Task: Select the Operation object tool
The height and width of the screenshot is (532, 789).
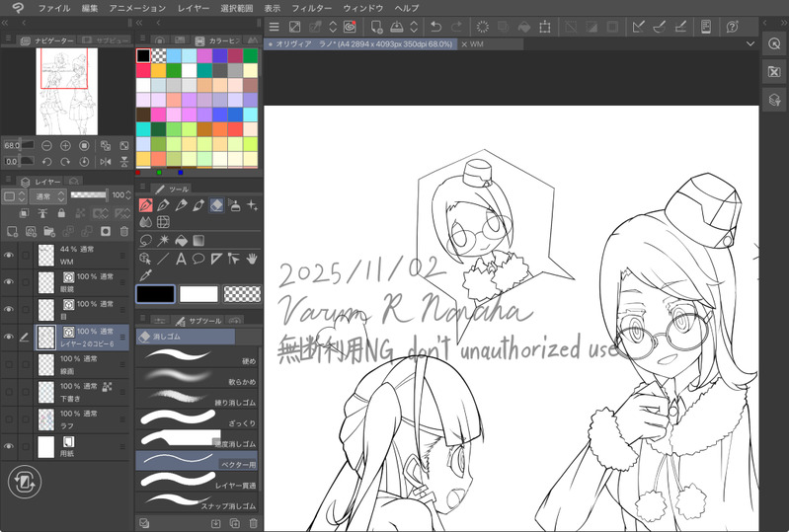Action: [146, 259]
